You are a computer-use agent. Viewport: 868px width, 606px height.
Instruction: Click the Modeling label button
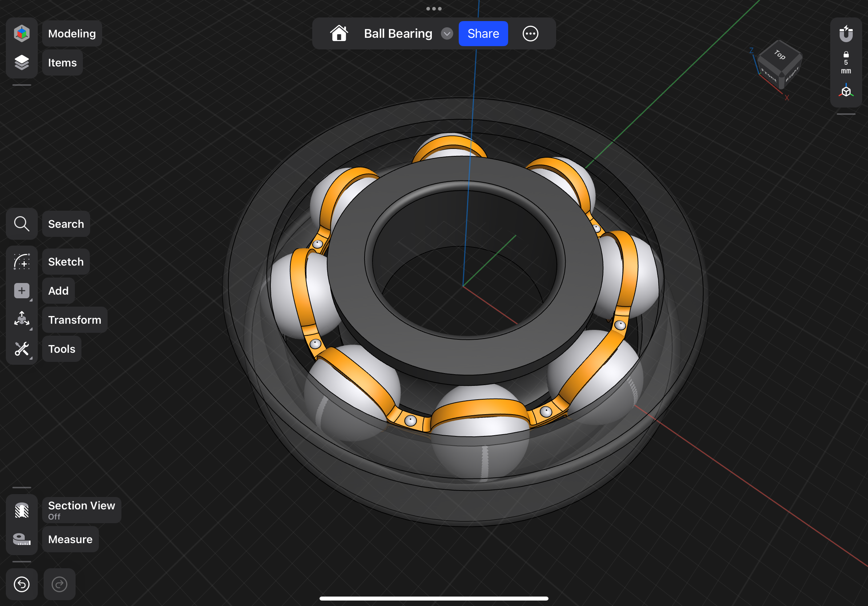[x=72, y=33]
